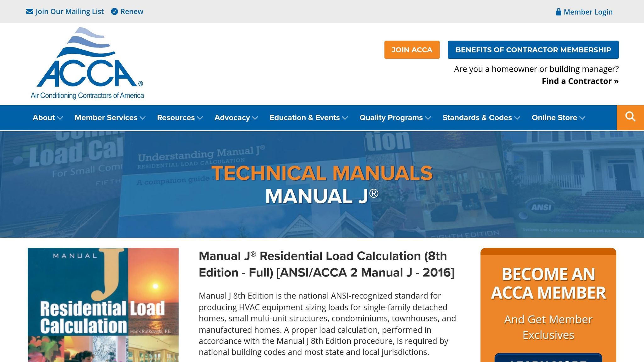Image resolution: width=644 pixels, height=362 pixels.
Task: Expand the About dropdown chevron
Action: click(60, 118)
